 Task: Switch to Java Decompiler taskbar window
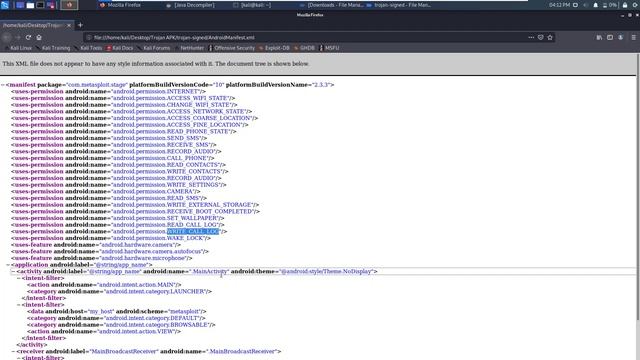190,5
